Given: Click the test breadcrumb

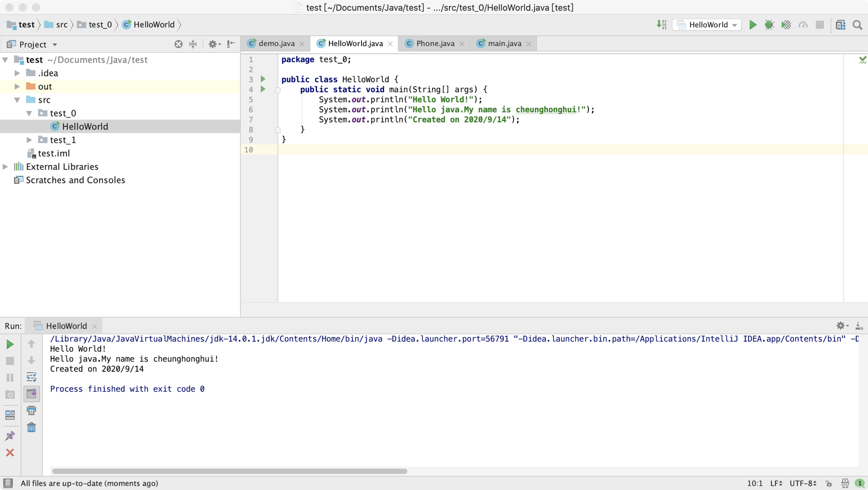Looking at the screenshot, I should (x=21, y=25).
